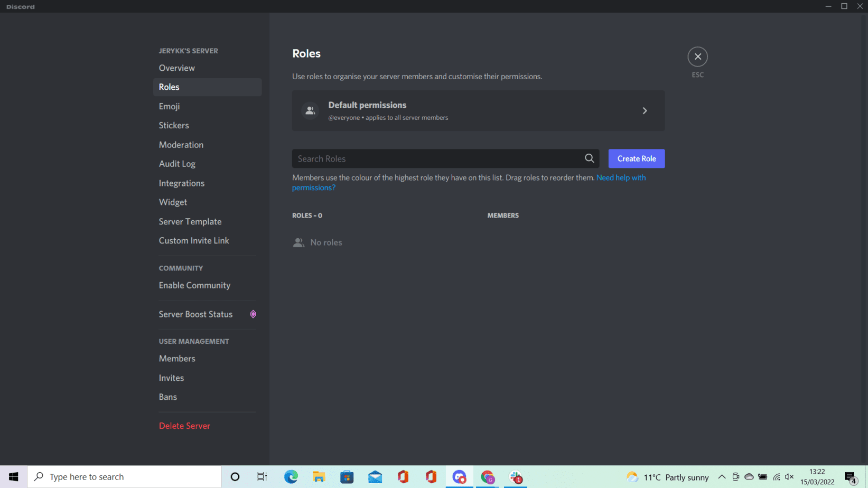
Task: Close settings with the ESC X icon
Action: [697, 57]
